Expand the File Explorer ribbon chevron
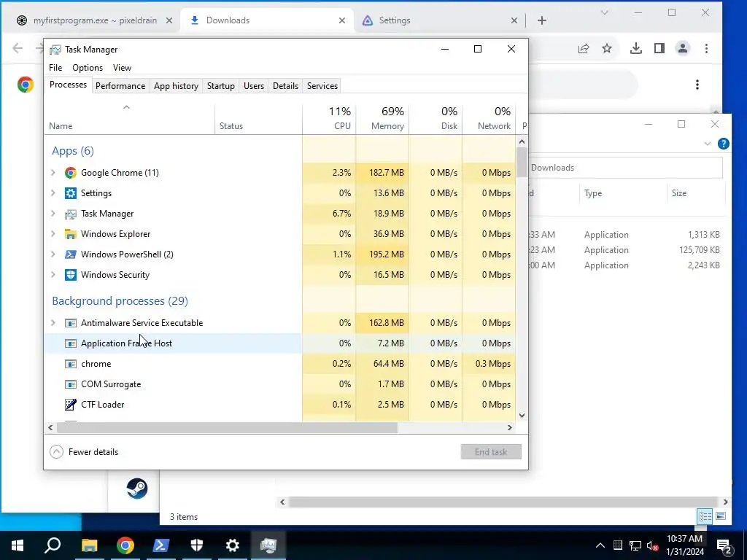Viewport: 747px width, 560px height. click(x=708, y=144)
